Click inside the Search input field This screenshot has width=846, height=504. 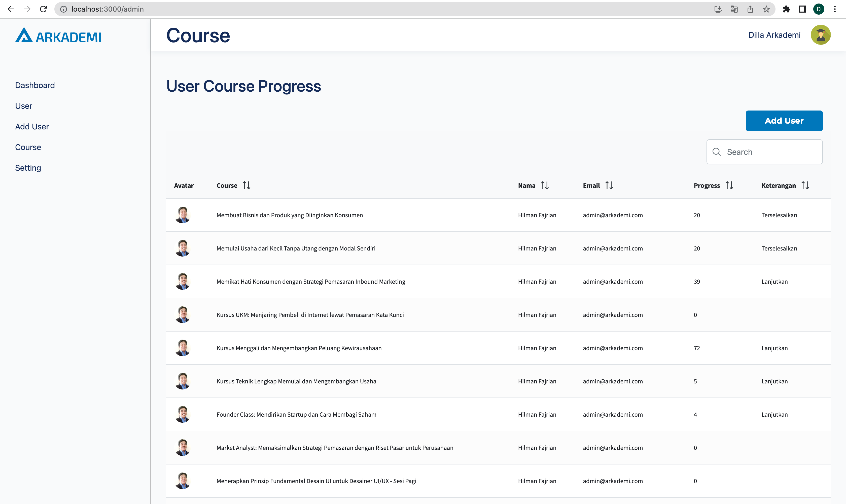(764, 152)
